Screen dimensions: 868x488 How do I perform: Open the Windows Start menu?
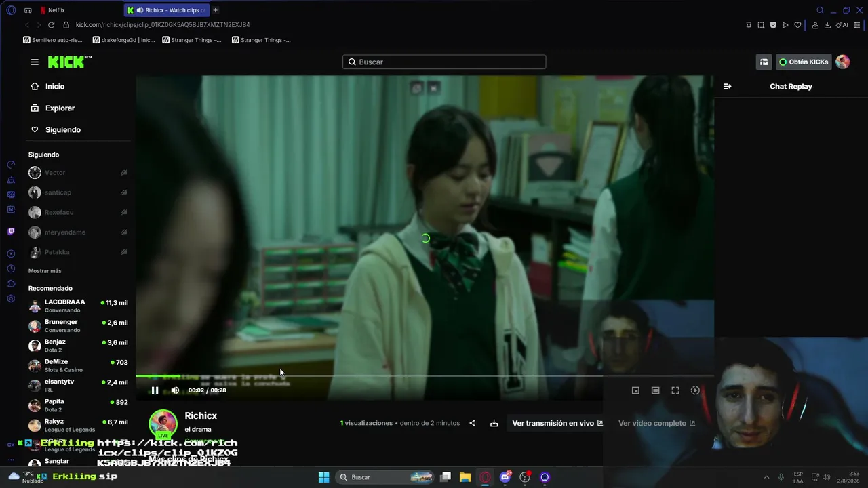(323, 477)
